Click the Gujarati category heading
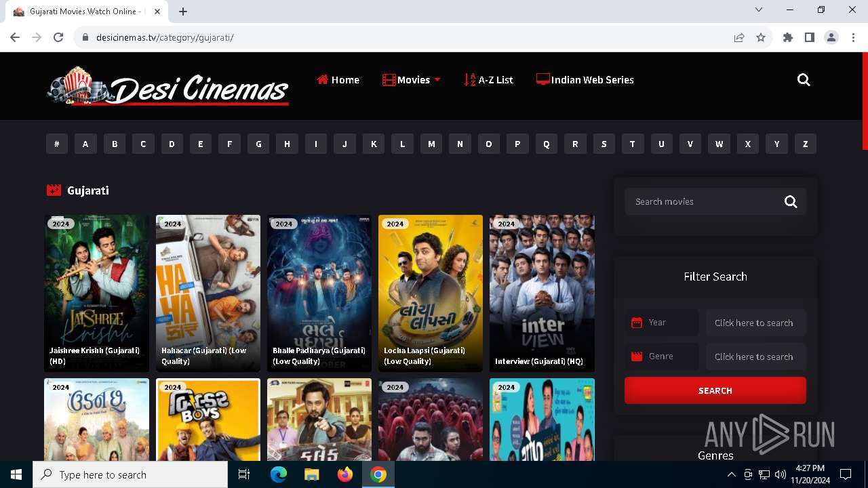 [88, 190]
